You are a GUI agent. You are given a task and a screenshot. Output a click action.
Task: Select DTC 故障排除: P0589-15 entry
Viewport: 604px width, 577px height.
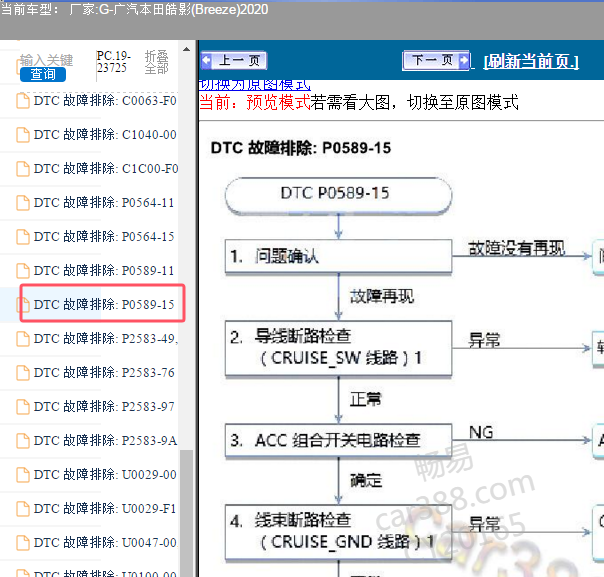[104, 305]
